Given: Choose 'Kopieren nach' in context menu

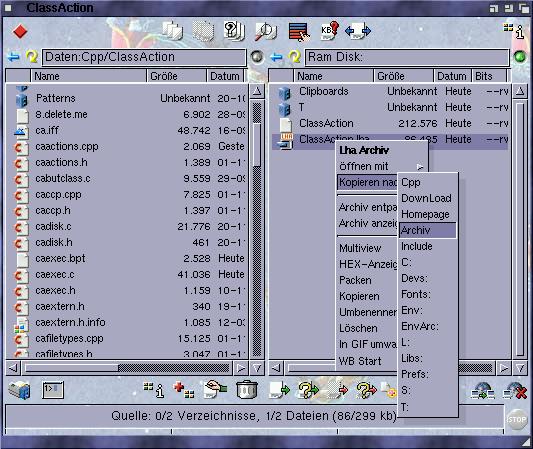Looking at the screenshot, I should pos(367,182).
